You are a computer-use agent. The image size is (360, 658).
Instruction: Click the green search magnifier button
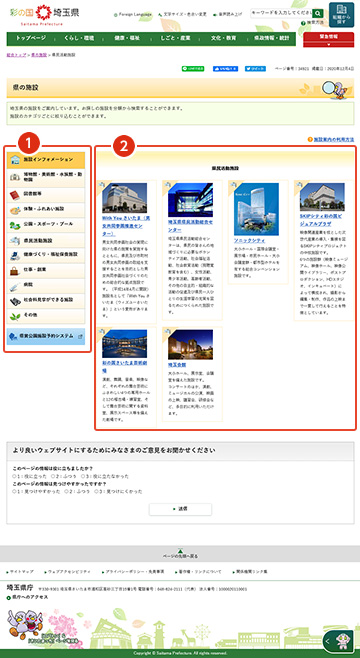318,13
